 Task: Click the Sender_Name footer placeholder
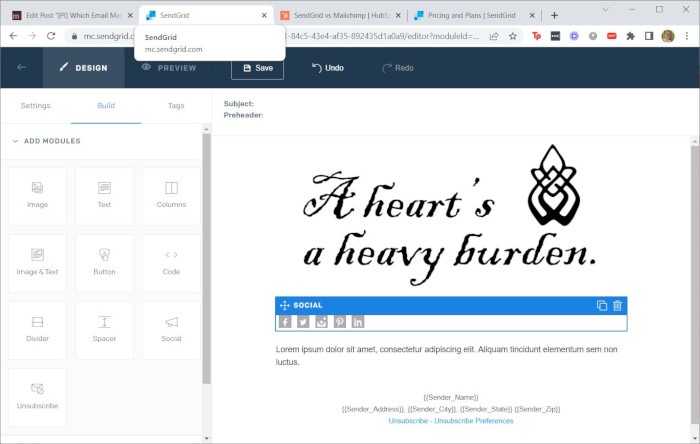[451, 397]
